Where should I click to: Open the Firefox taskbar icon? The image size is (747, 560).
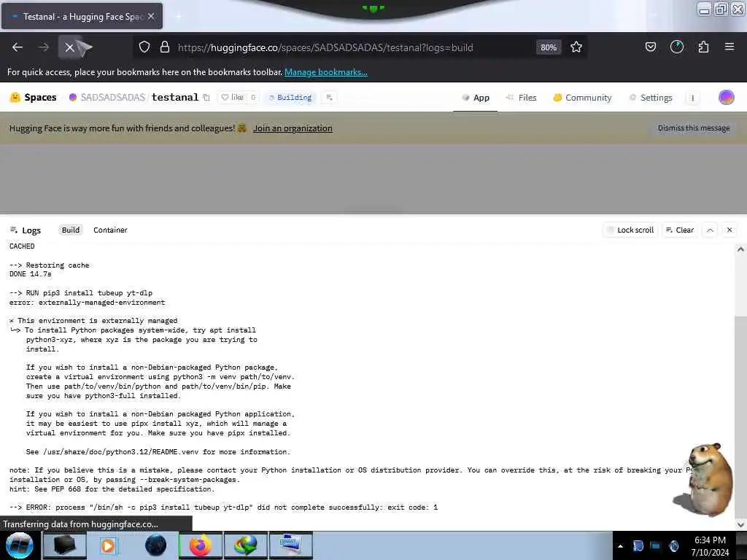click(200, 545)
